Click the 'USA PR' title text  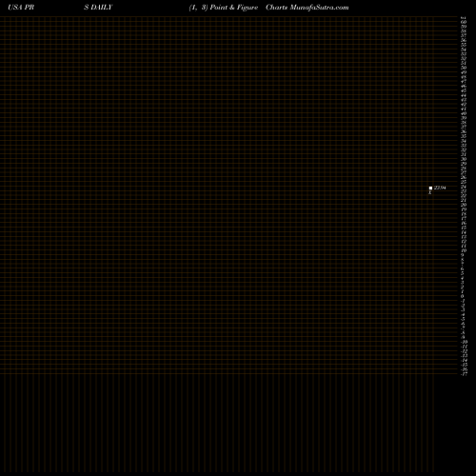pos(21,8)
